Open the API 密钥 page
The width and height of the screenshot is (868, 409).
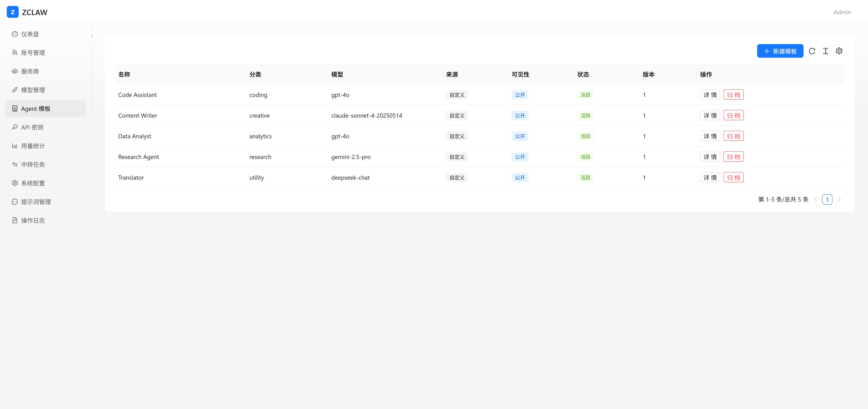click(32, 127)
